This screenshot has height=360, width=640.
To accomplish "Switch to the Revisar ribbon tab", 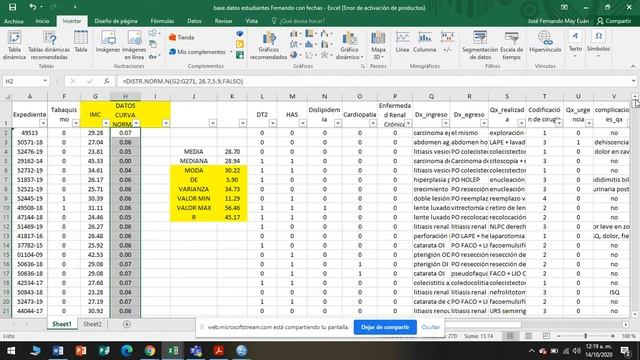I will [x=223, y=21].
